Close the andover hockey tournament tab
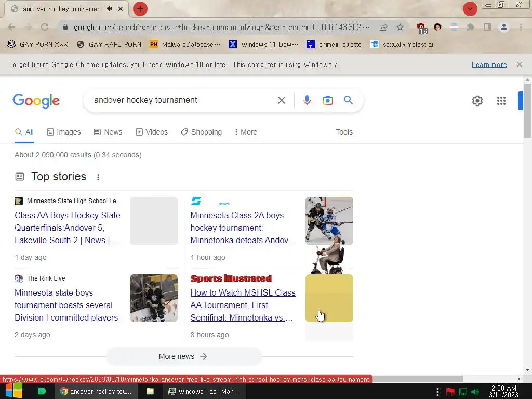The image size is (532, 399). coord(121,9)
